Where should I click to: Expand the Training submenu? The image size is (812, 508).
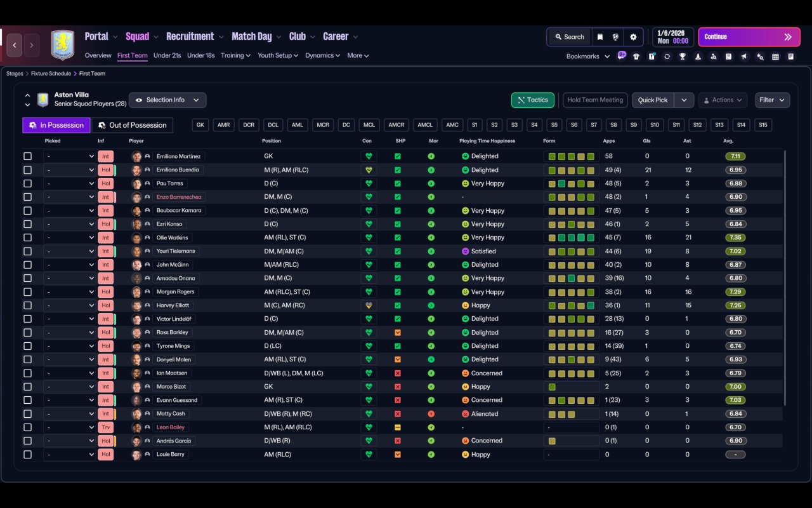click(x=235, y=56)
